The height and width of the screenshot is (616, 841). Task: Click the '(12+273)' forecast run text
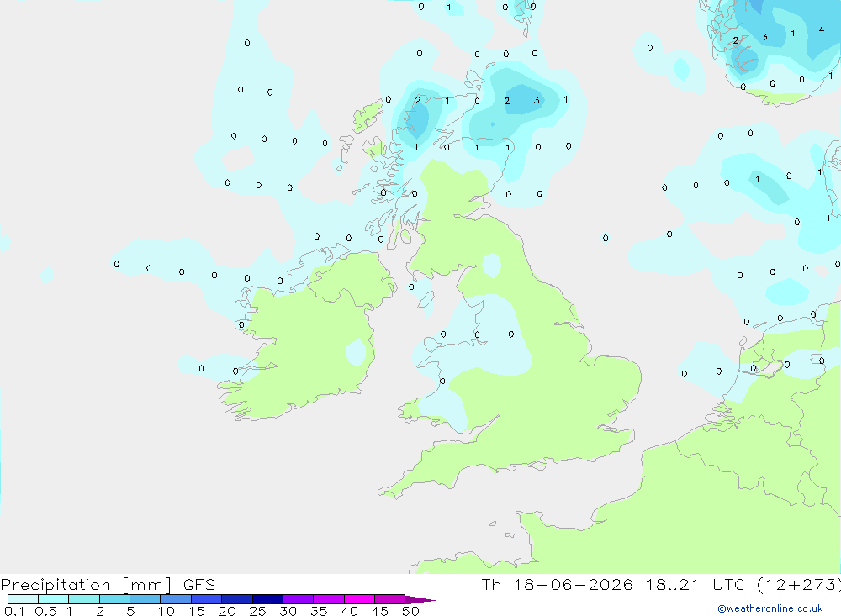click(799, 585)
